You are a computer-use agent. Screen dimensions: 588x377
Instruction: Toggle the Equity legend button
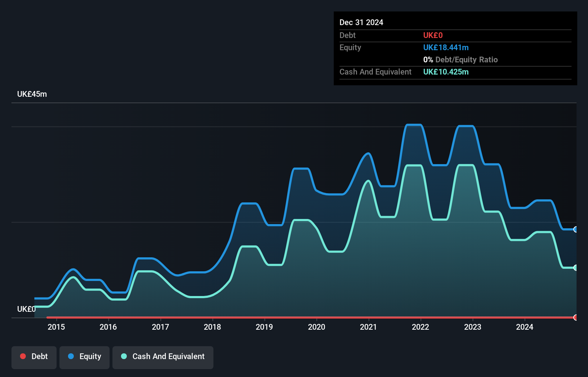pyautogui.click(x=85, y=357)
